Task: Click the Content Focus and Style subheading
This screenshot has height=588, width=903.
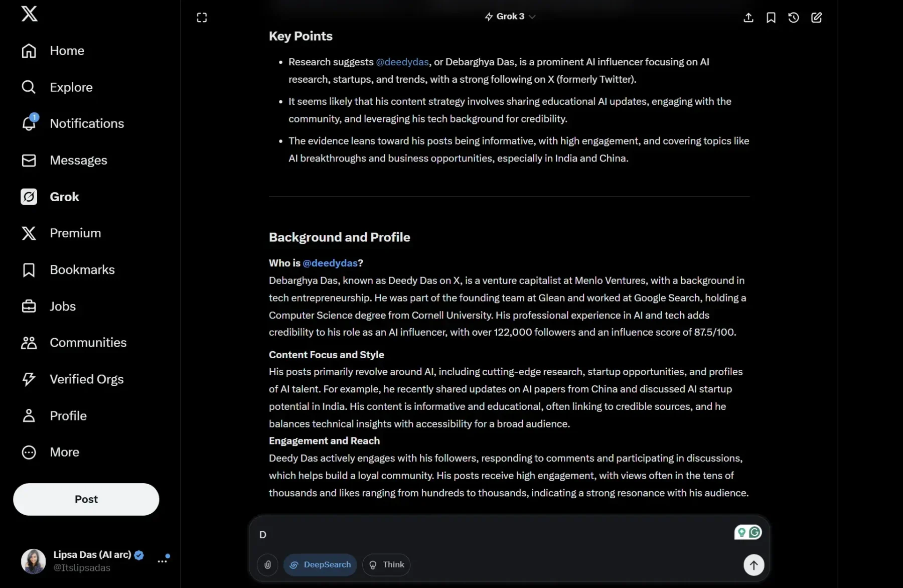Action: point(327,355)
